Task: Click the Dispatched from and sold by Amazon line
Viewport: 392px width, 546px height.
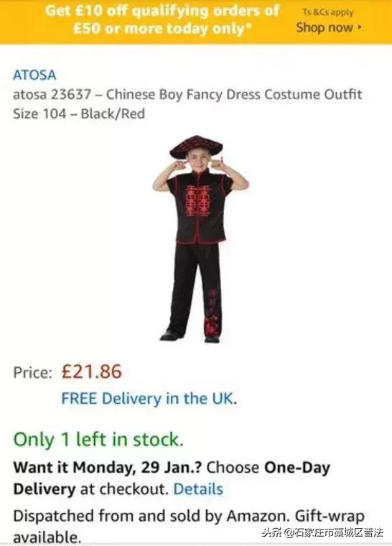Action: (151, 515)
